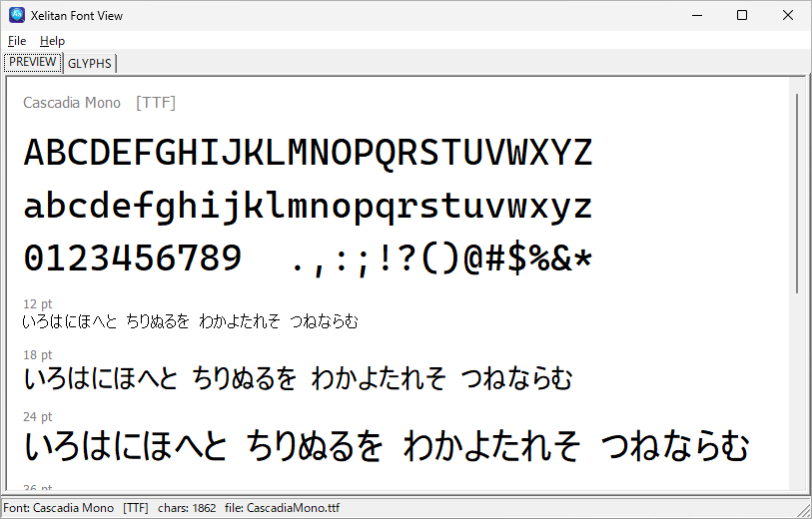The height and width of the screenshot is (519, 812).
Task: Click the digits and punctuation sample line
Action: [x=309, y=259]
